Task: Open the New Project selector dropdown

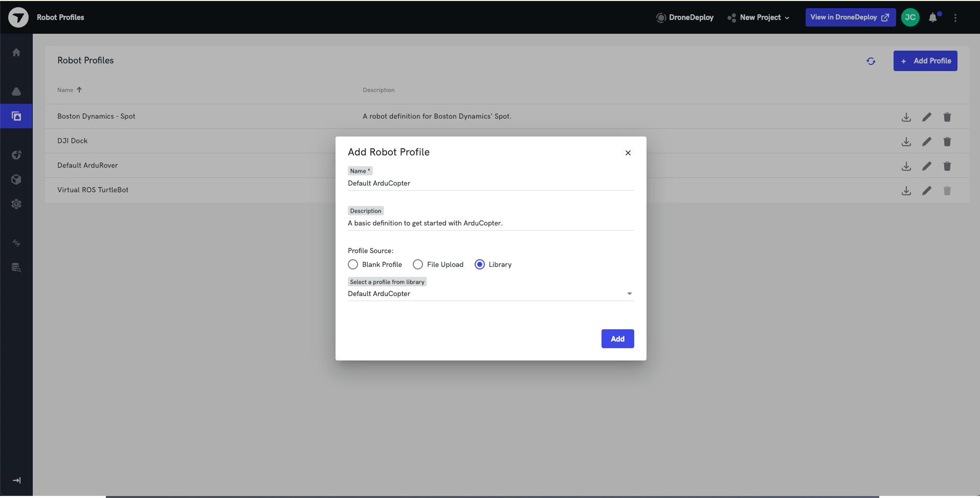Action: point(758,17)
